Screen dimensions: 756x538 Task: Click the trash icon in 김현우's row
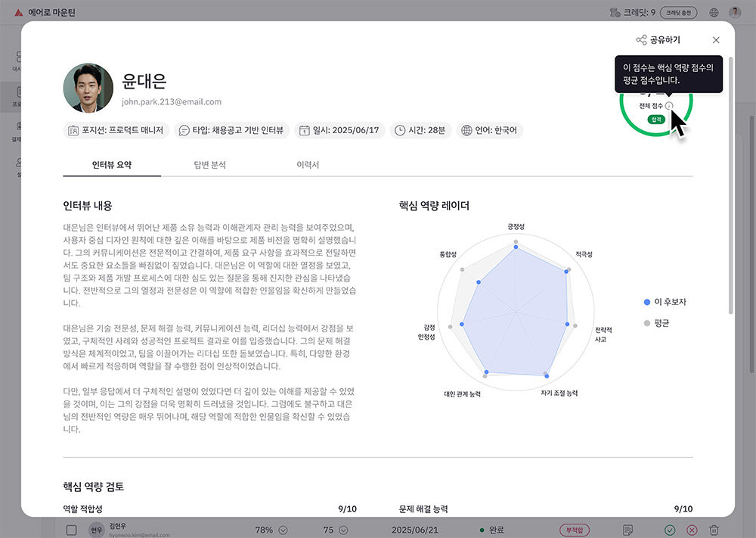coord(714,530)
